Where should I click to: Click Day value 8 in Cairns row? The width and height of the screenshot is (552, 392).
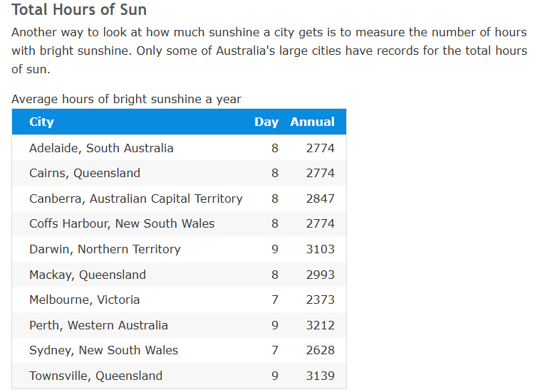tap(275, 173)
